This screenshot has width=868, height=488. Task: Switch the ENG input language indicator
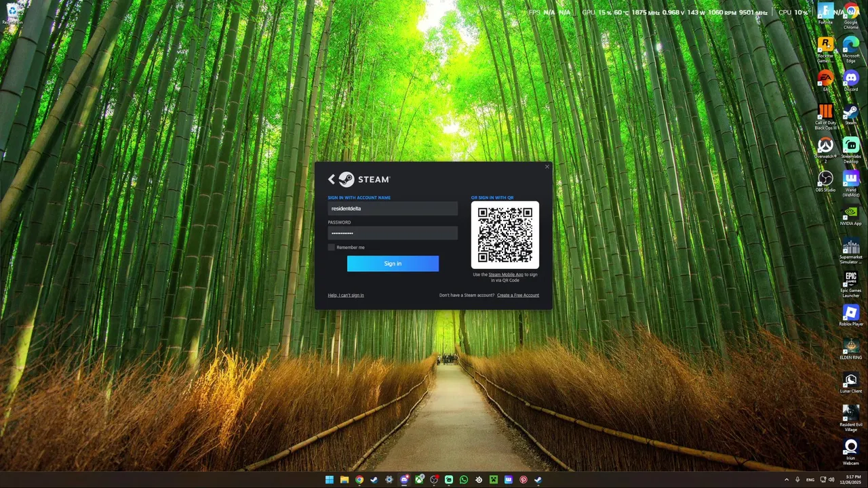pos(810,480)
